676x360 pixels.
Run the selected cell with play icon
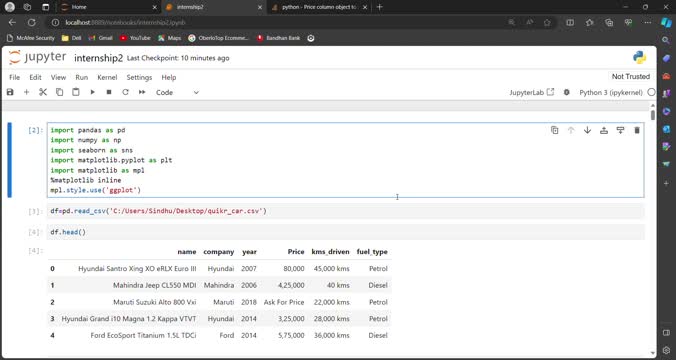[x=92, y=92]
